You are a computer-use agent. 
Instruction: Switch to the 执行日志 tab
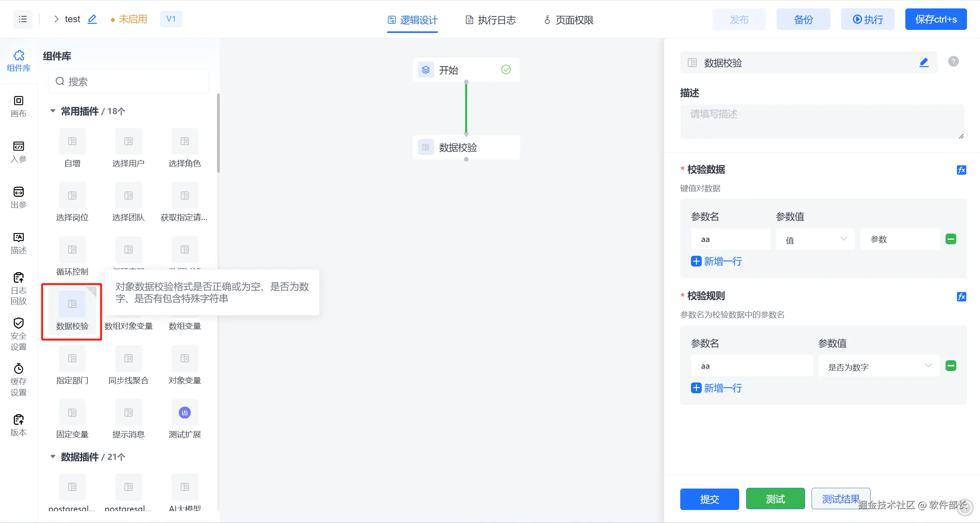[490, 20]
